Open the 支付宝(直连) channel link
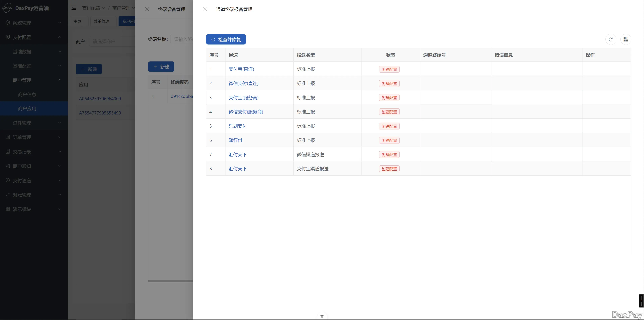644x320 pixels. [x=241, y=69]
